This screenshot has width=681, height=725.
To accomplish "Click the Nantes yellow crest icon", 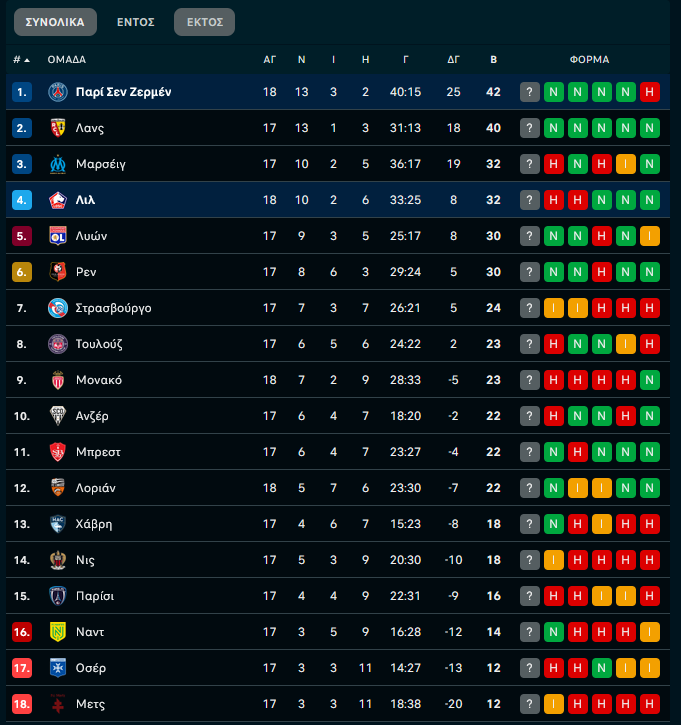I will click(57, 632).
